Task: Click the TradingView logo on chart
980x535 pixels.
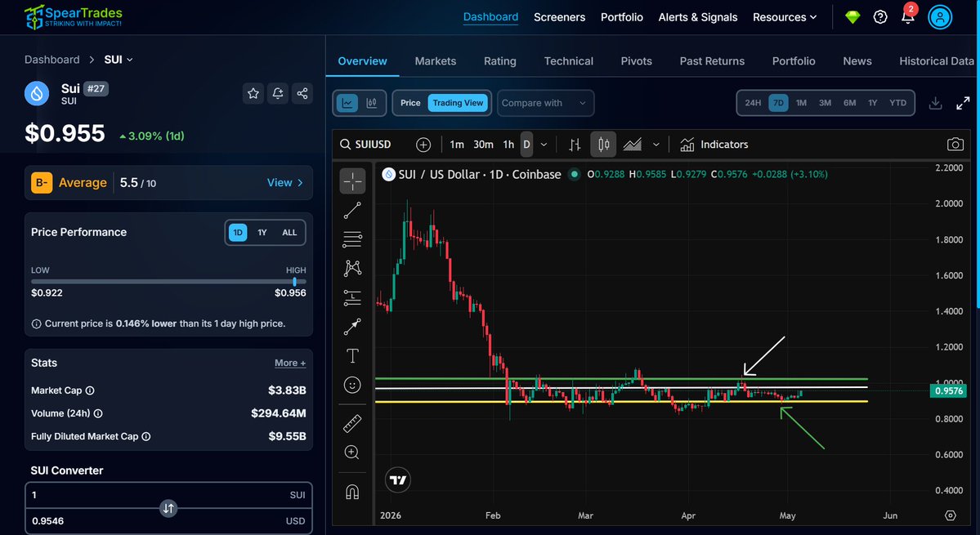Action: point(397,480)
